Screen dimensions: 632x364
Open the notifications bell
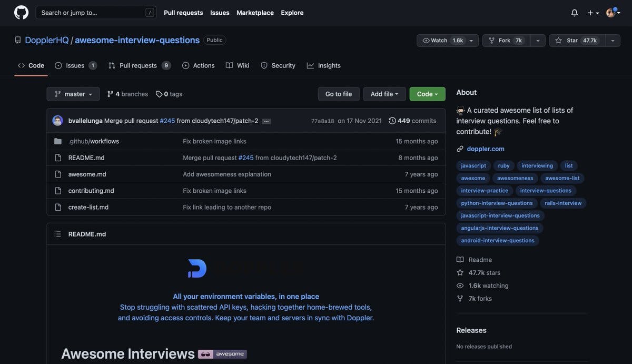(x=574, y=13)
